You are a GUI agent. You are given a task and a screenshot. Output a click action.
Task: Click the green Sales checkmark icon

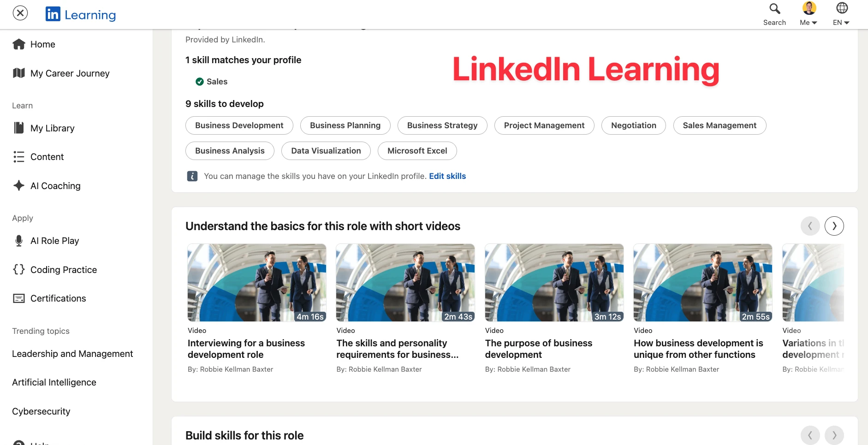tap(200, 82)
